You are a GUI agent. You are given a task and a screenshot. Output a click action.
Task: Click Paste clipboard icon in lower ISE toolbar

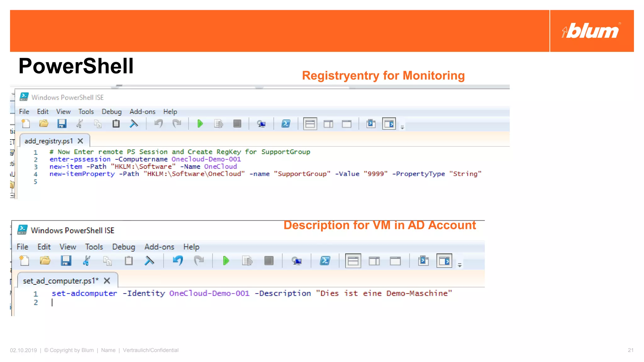click(x=129, y=261)
